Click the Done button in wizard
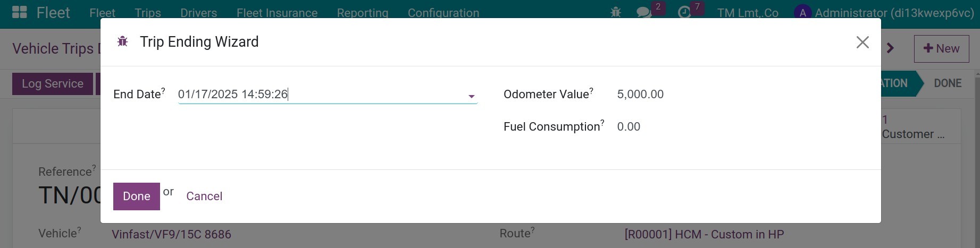This screenshot has height=248, width=980. pos(137,196)
